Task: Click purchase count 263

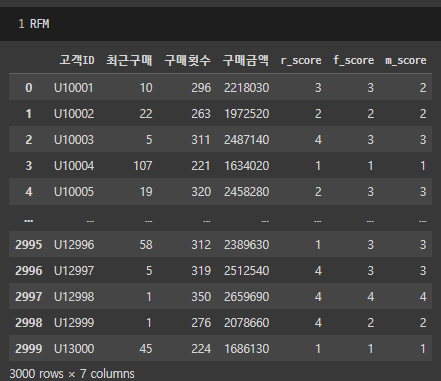Action: [201, 114]
